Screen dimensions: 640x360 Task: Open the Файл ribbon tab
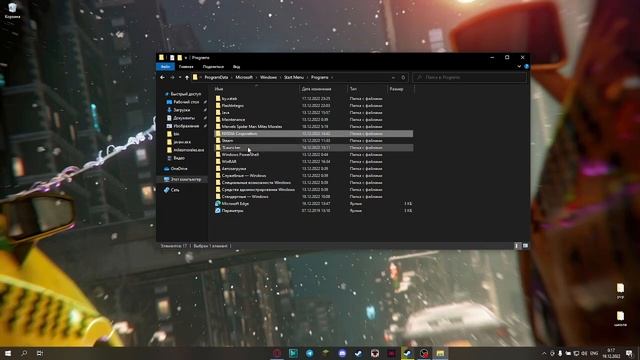[165, 67]
